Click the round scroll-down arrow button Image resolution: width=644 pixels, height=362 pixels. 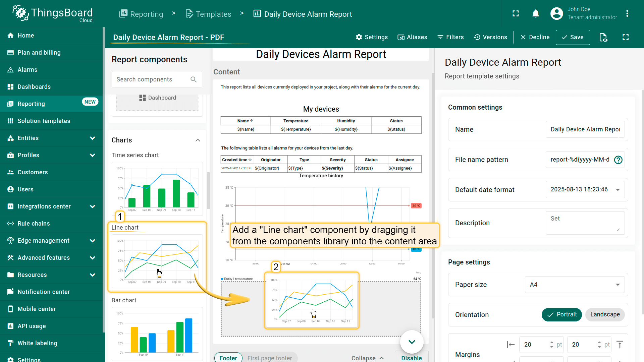(x=412, y=342)
